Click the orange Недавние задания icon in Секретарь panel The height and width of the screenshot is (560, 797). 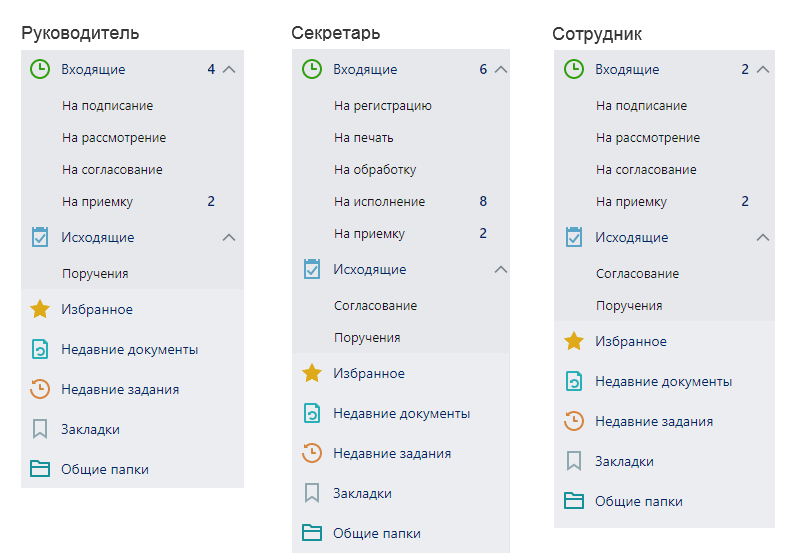(312, 453)
